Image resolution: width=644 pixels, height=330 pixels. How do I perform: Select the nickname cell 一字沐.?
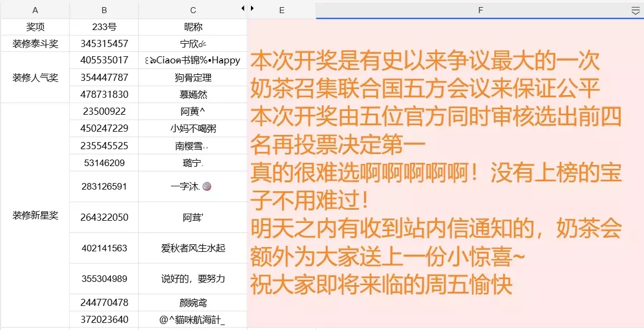click(193, 186)
